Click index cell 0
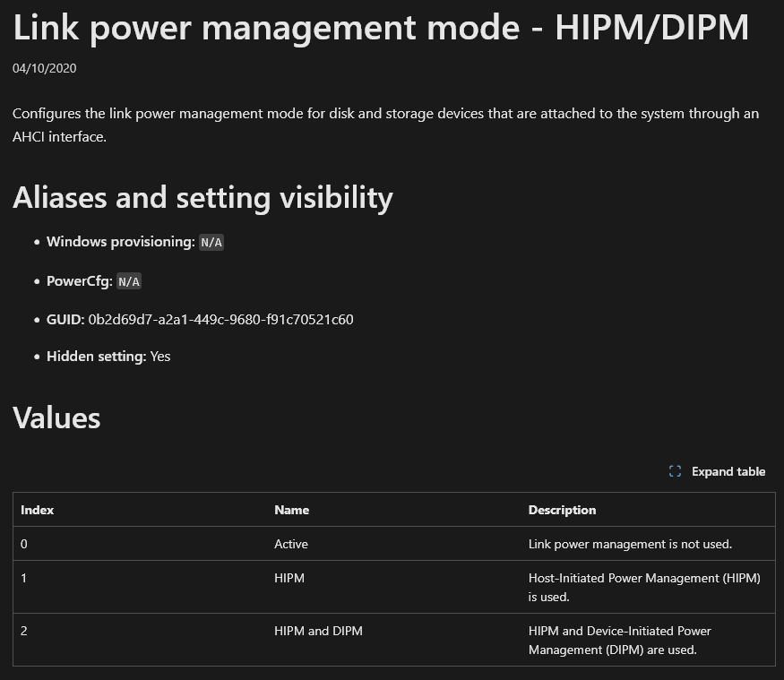Viewport: 784px width, 680px height. pos(24,544)
